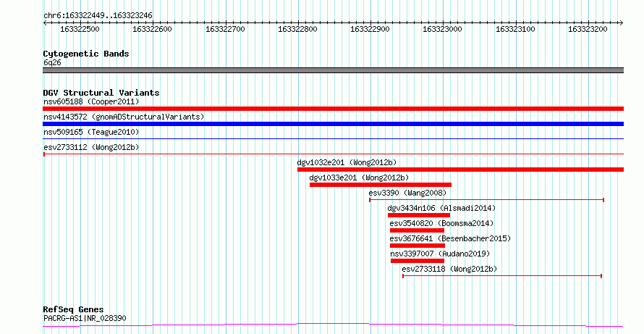Open variant esv3540820 (Boomsma2014) label
The height and width of the screenshot is (334, 644).
tap(442, 223)
